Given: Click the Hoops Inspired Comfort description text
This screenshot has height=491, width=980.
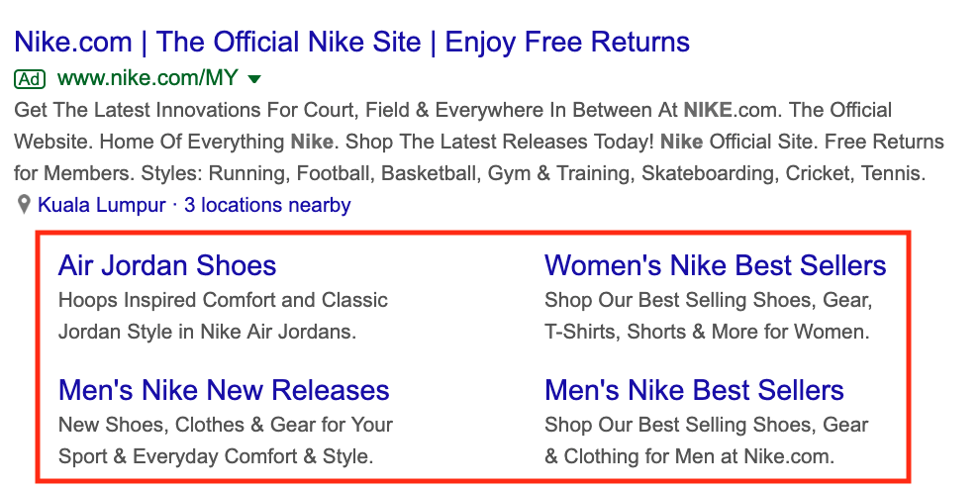Looking at the screenshot, I should click(x=223, y=316).
